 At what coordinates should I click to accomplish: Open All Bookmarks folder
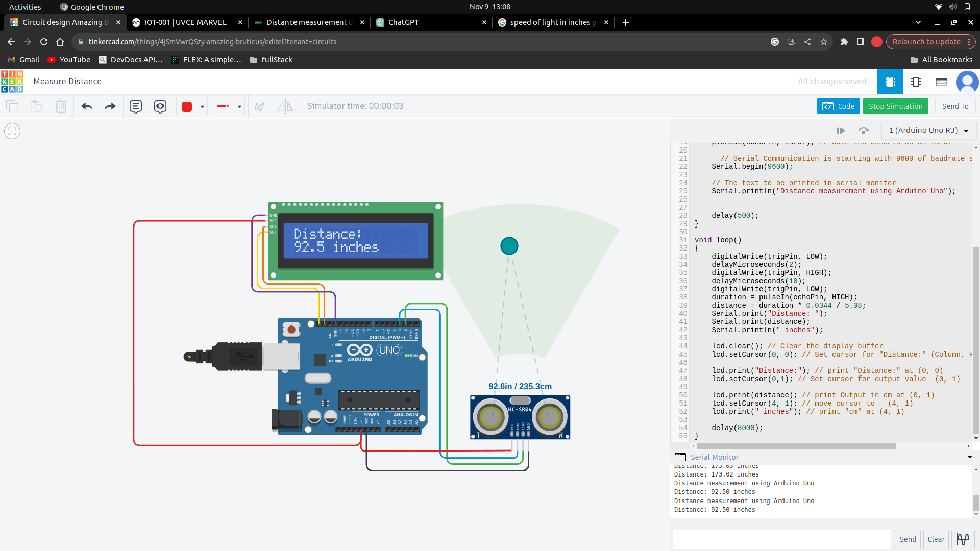point(941,60)
